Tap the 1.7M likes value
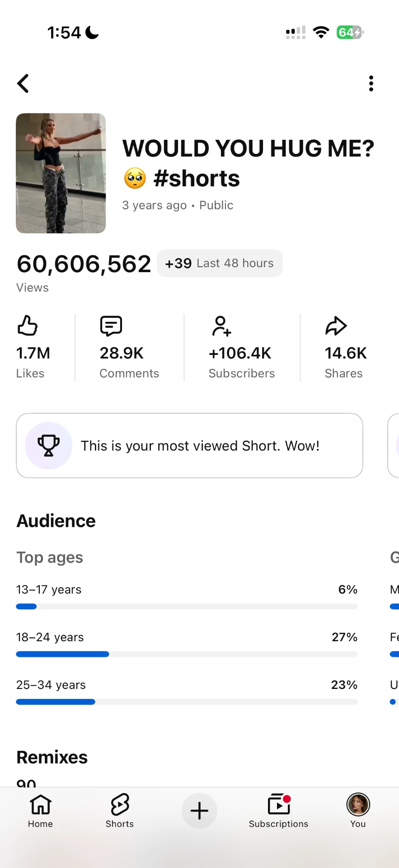This screenshot has width=399, height=868. point(33,353)
